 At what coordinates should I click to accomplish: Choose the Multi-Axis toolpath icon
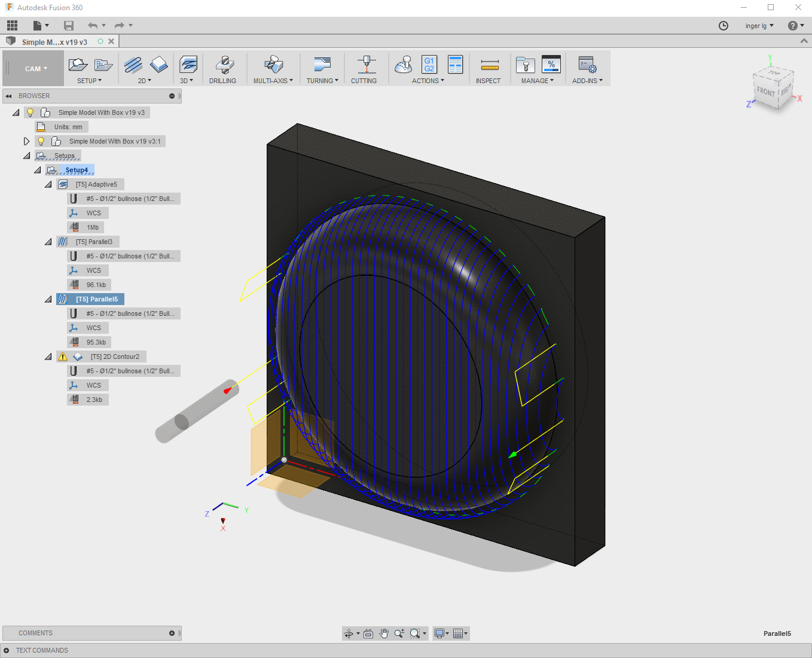(273, 64)
